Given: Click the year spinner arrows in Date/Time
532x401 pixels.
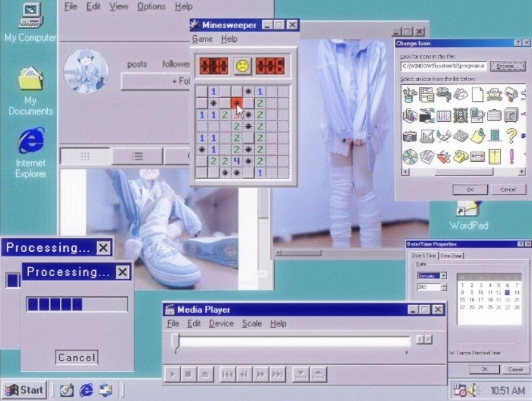Looking at the screenshot, I should pos(444,287).
